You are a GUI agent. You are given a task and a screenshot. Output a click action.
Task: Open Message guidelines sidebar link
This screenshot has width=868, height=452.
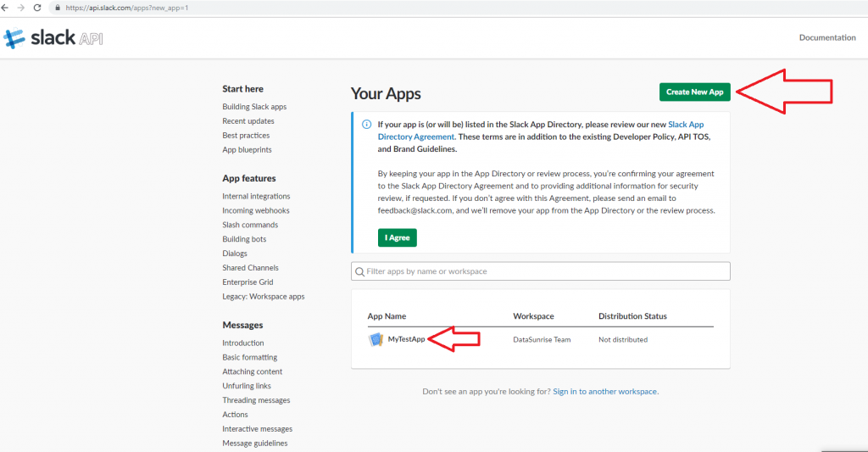[254, 444]
